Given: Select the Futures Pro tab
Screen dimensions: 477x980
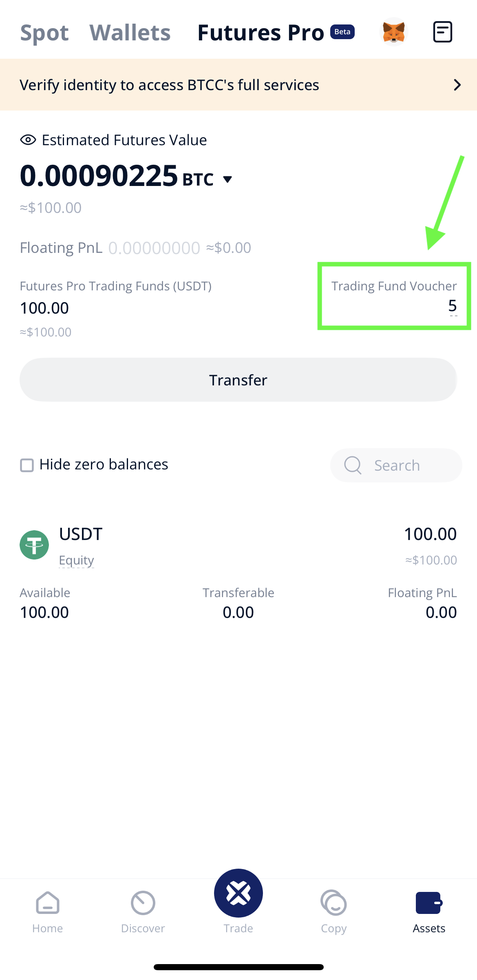Looking at the screenshot, I should click(261, 33).
